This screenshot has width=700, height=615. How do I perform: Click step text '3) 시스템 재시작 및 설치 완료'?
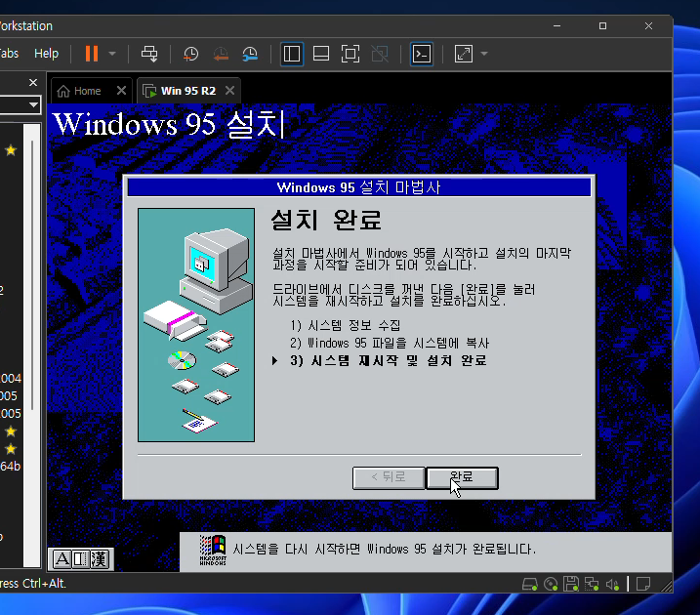388,360
